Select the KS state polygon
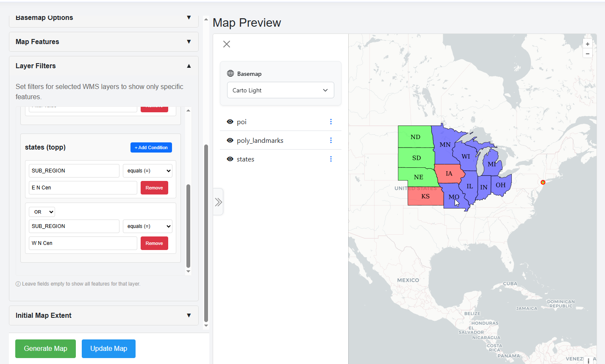The height and width of the screenshot is (364, 605). pos(425,196)
